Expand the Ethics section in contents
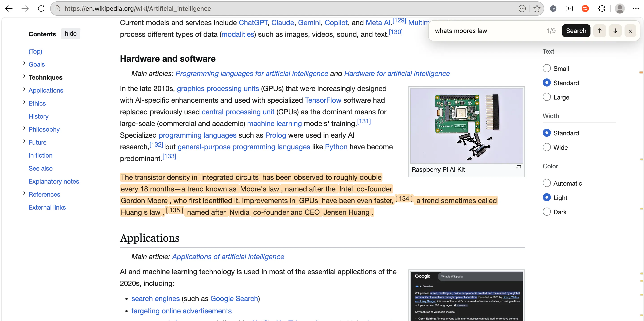The width and height of the screenshot is (644, 321). point(24,103)
